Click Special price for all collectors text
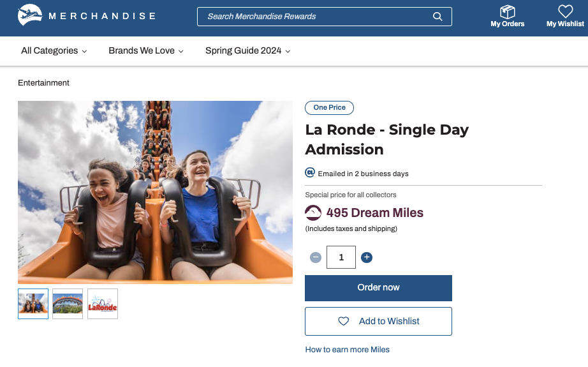 [351, 195]
